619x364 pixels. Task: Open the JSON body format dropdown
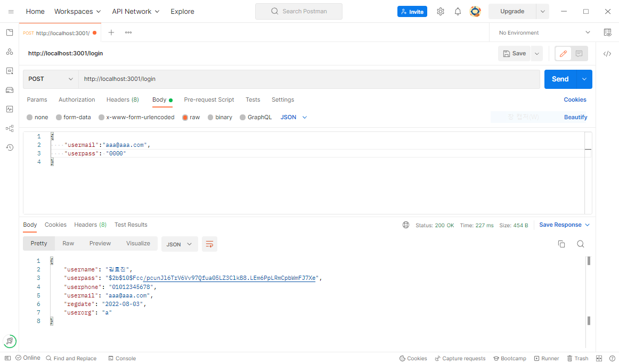tap(294, 117)
